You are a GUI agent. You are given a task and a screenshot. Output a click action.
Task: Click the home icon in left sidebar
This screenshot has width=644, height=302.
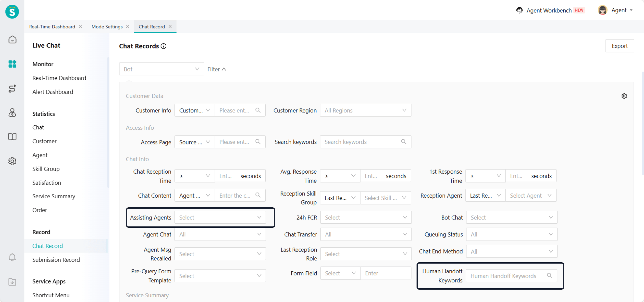12,39
